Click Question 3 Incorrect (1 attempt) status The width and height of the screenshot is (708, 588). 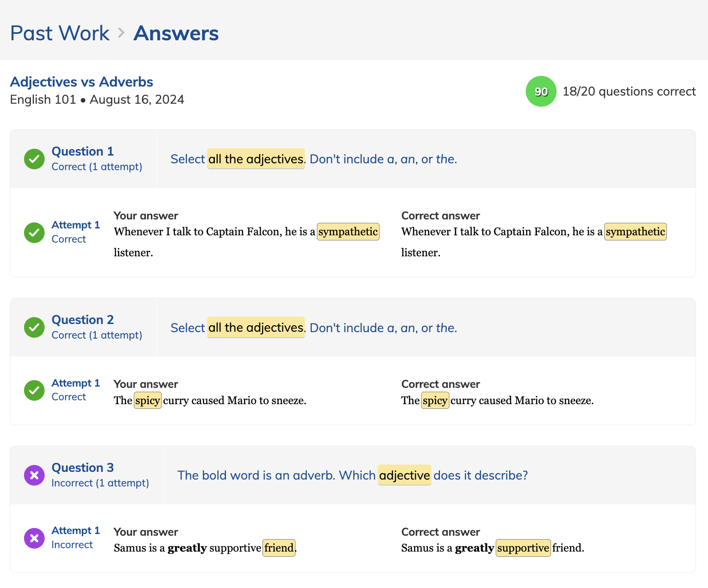click(100, 483)
